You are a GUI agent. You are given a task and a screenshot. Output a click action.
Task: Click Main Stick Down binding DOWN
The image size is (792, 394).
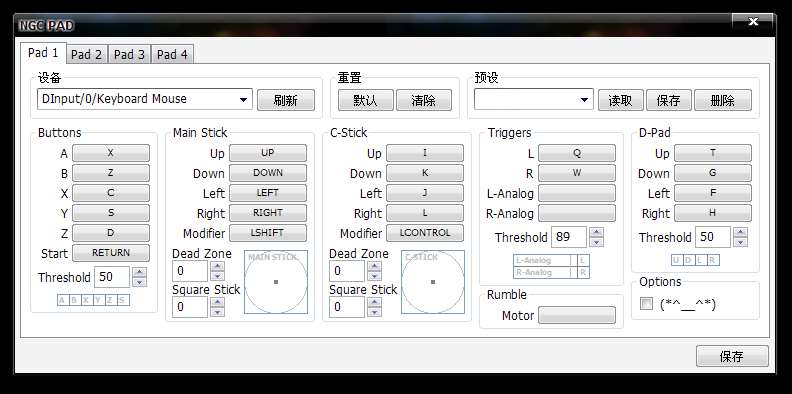[x=268, y=173]
